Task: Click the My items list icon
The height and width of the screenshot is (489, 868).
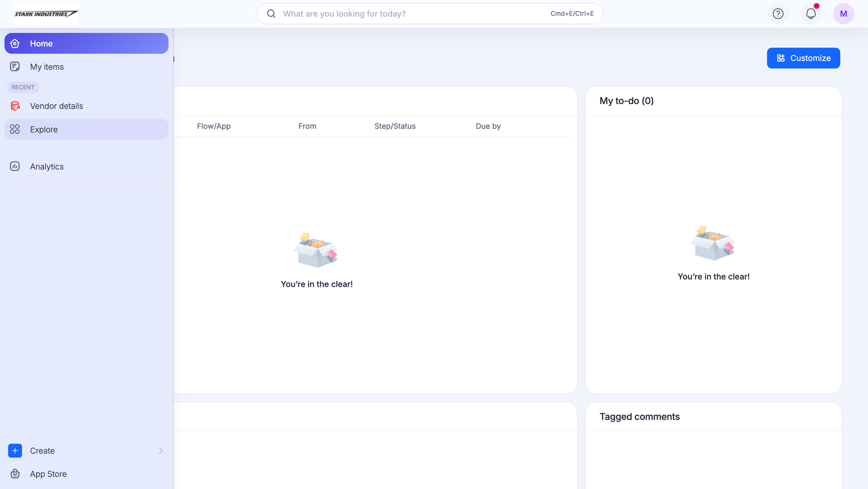Action: pos(15,67)
